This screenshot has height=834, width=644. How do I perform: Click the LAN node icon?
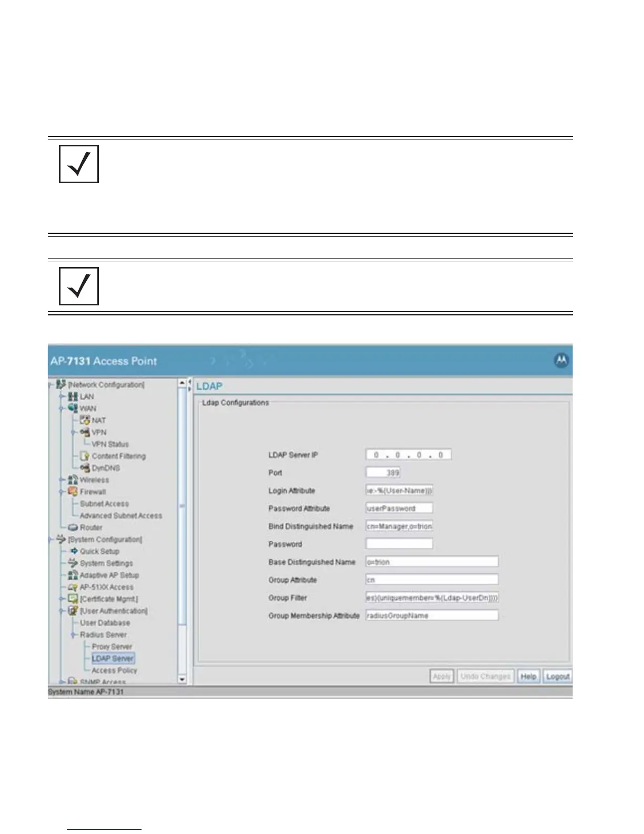point(73,396)
